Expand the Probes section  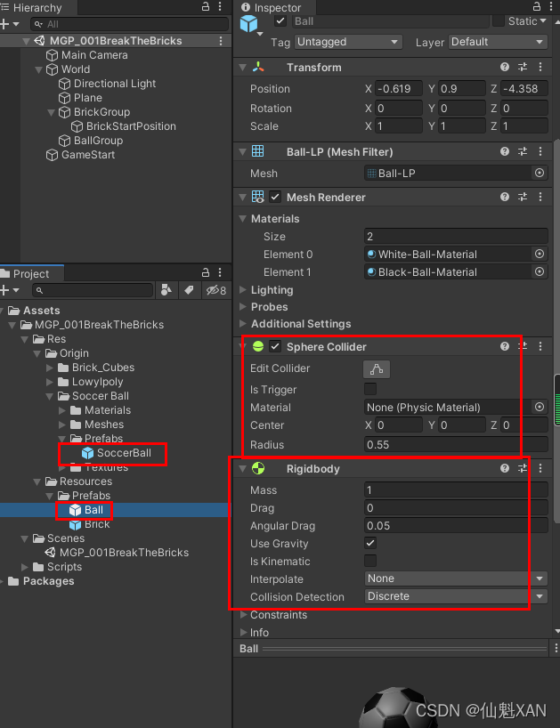(242, 306)
